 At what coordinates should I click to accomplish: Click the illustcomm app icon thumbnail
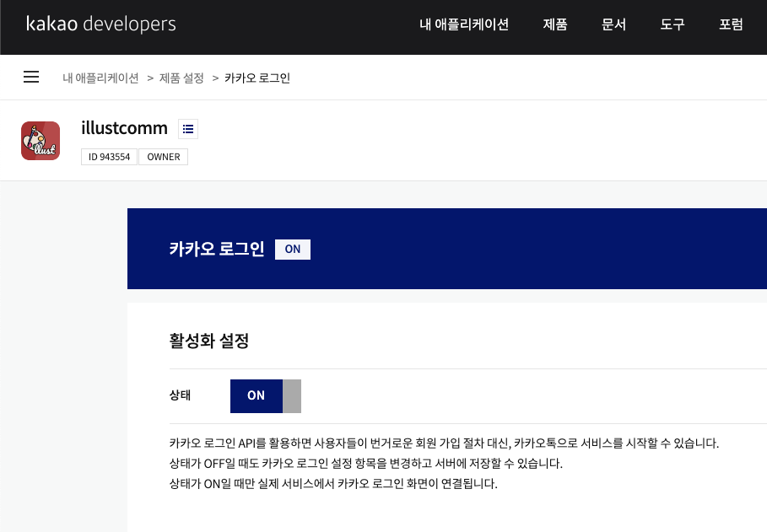[x=41, y=141]
